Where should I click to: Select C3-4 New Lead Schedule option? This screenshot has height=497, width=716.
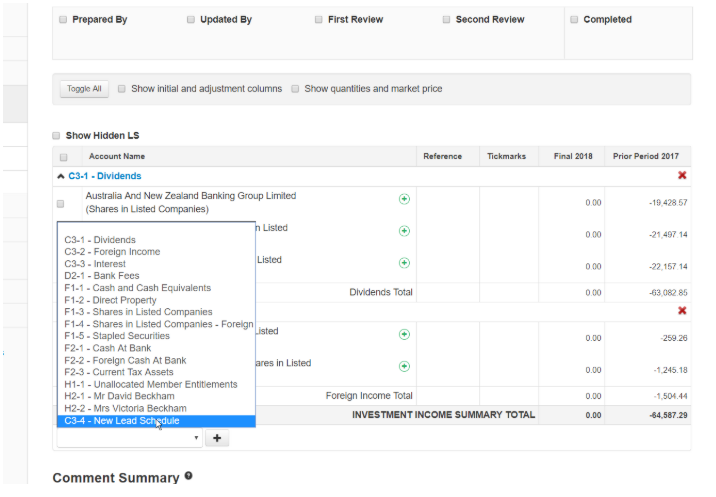(122, 421)
